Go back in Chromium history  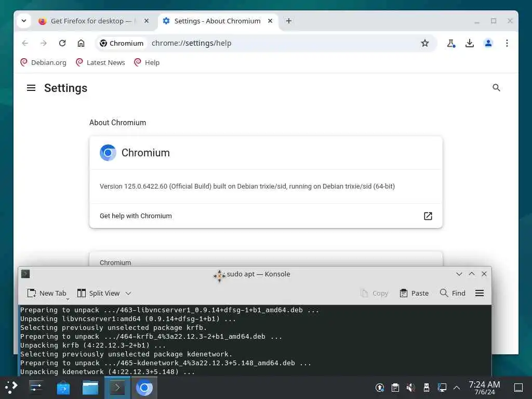[25, 43]
